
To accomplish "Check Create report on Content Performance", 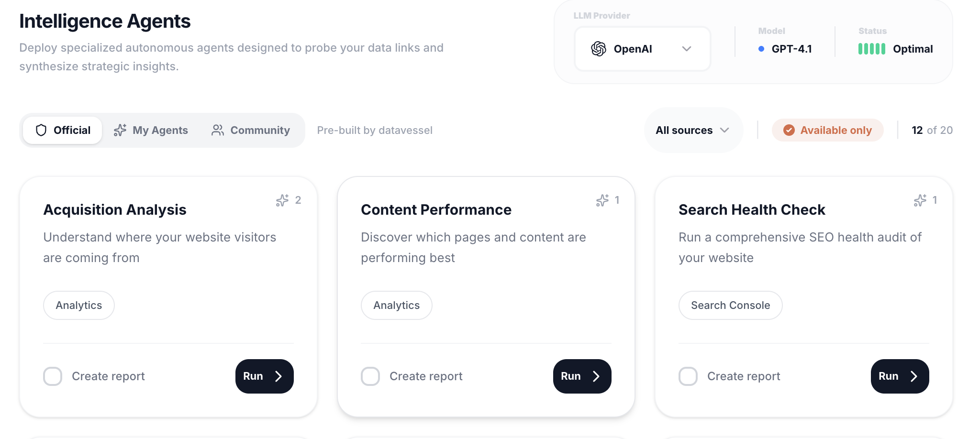I will coord(370,376).
